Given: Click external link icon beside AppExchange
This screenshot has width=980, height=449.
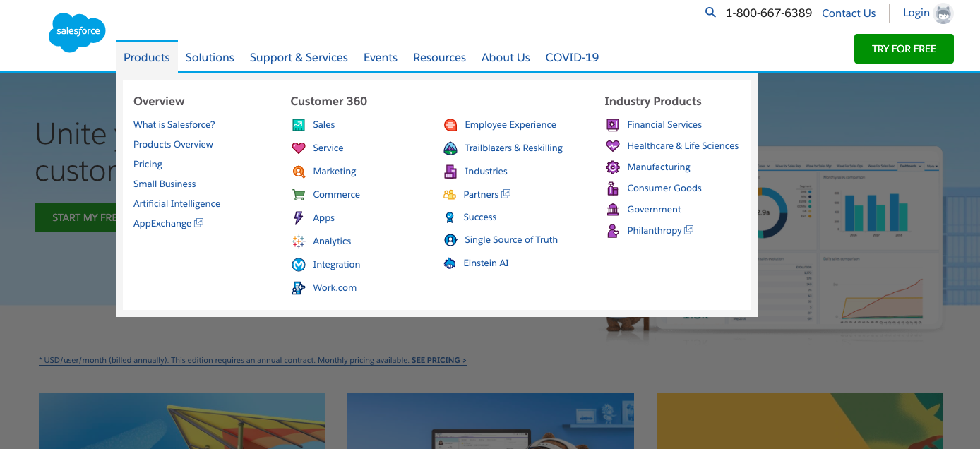Looking at the screenshot, I should click(x=199, y=223).
